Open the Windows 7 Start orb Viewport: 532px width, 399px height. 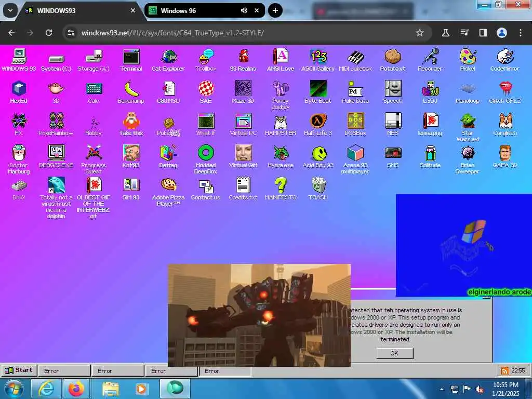click(14, 389)
